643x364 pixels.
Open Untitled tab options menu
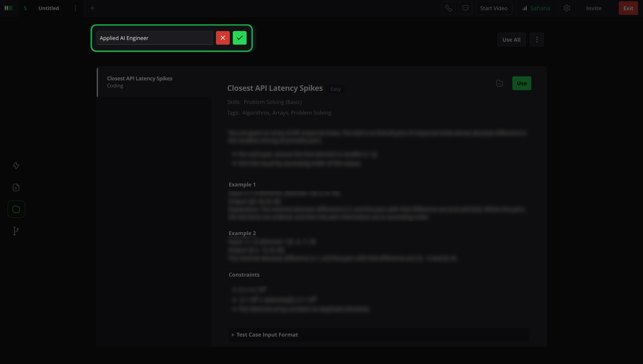click(75, 8)
